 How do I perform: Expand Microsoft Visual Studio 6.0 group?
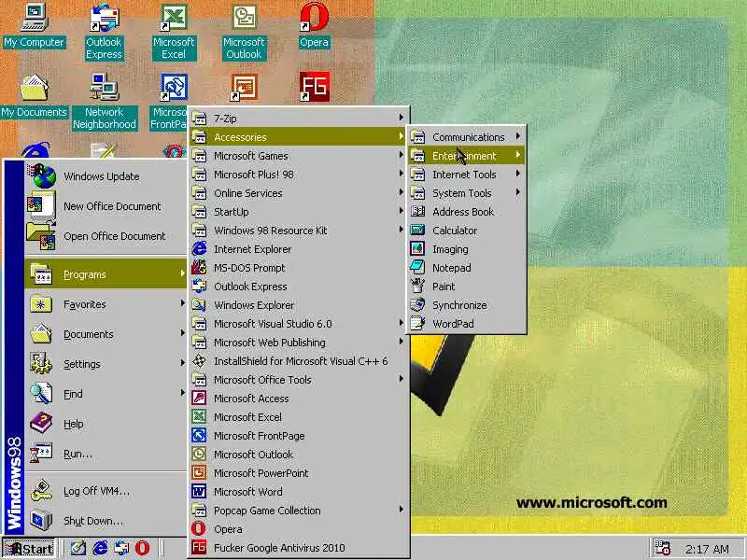[298, 323]
